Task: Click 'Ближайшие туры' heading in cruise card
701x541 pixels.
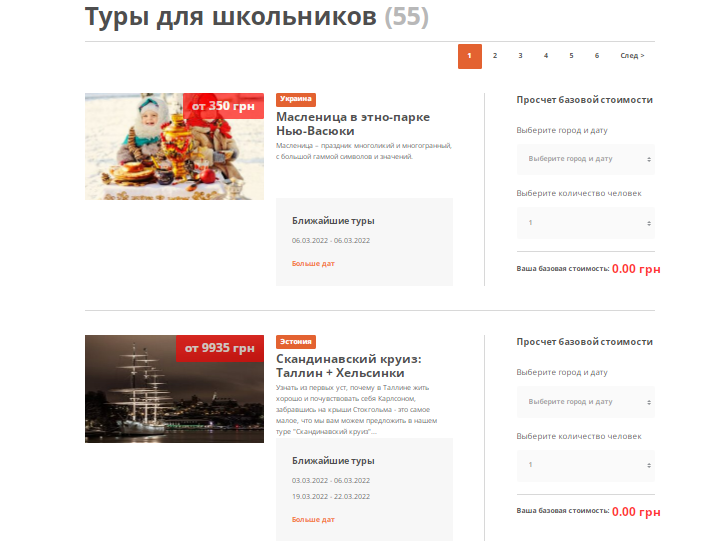Action: pos(333,461)
